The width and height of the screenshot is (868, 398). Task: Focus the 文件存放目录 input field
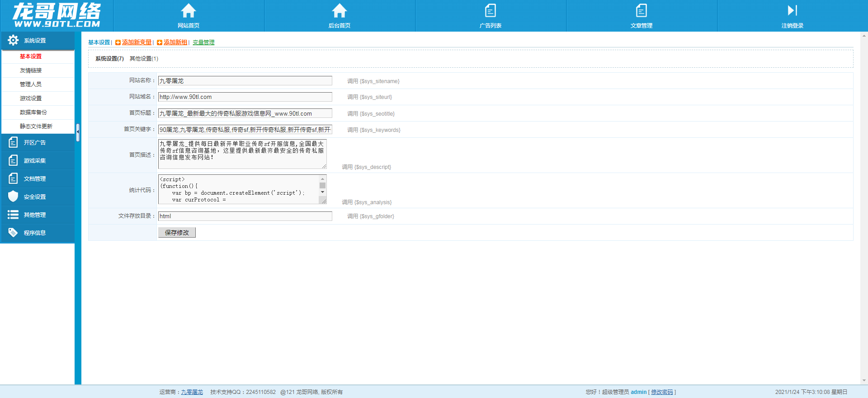(x=245, y=216)
